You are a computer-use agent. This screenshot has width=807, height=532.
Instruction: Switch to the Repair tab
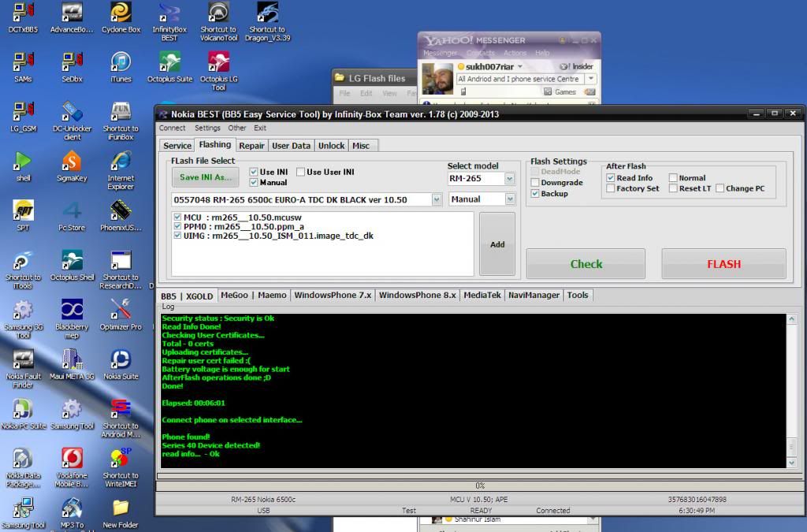tap(251, 146)
